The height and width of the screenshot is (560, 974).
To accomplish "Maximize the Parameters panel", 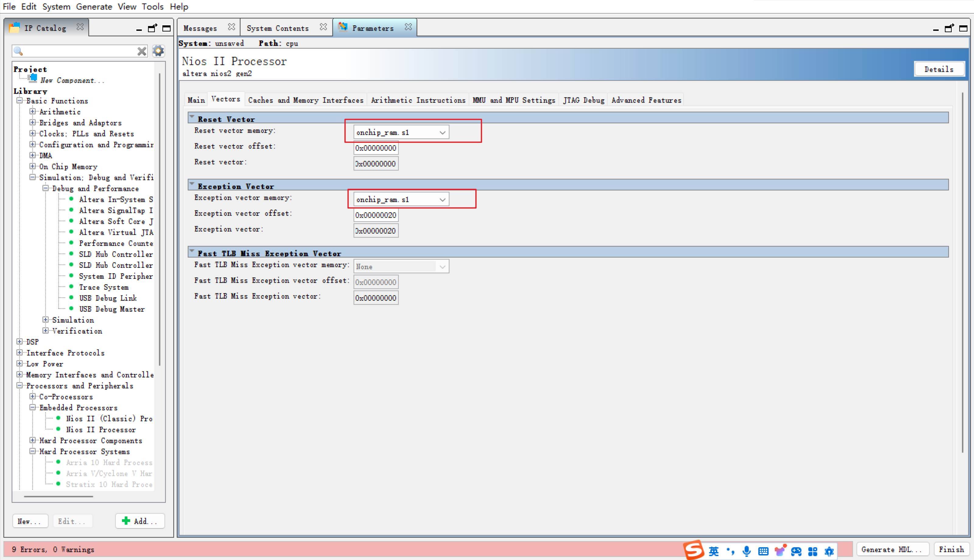I will click(963, 28).
